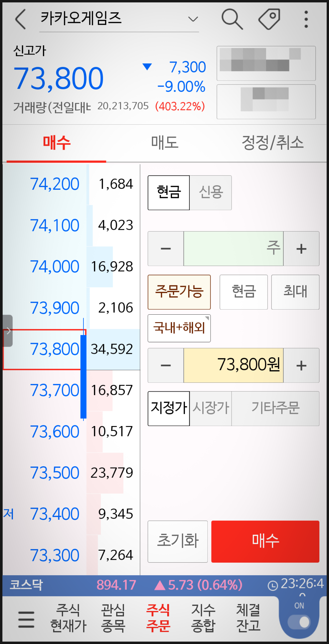329x644 pixels.
Task: Open the three-dot more menu
Action: coord(306,19)
